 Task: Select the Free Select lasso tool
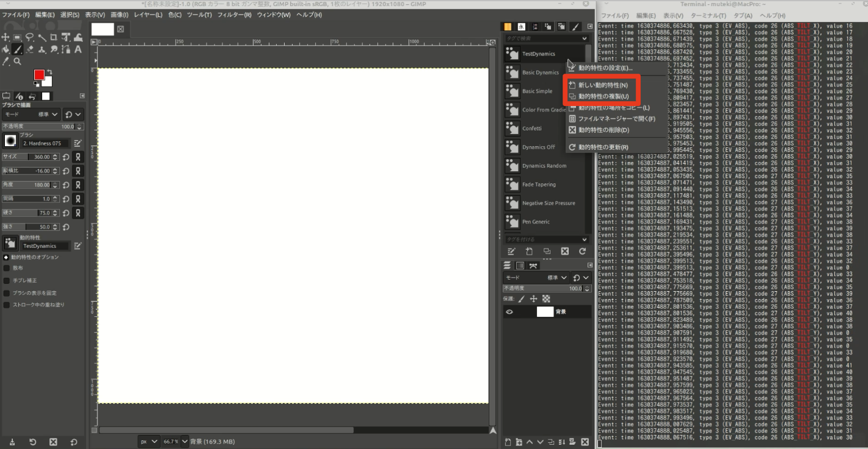(29, 38)
